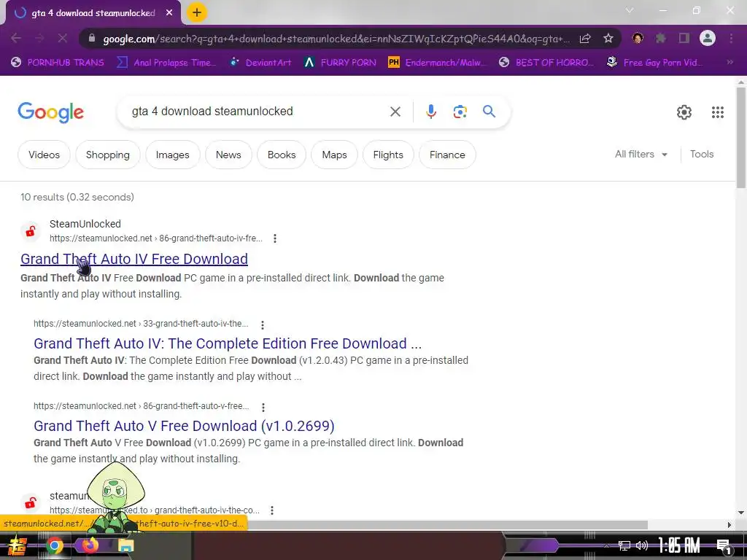The height and width of the screenshot is (560, 747).
Task: Open Google apps grid
Action: click(x=718, y=112)
